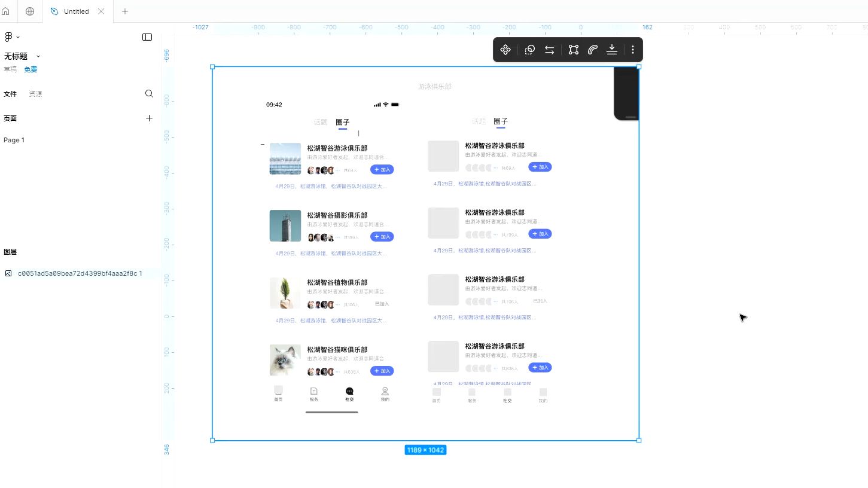Click the create component icon in floating toolbar

(505, 50)
